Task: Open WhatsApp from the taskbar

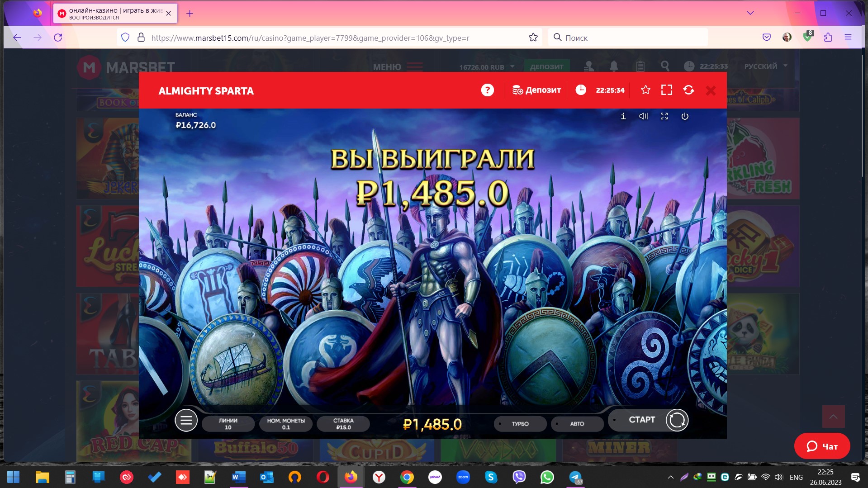Action: (x=547, y=477)
